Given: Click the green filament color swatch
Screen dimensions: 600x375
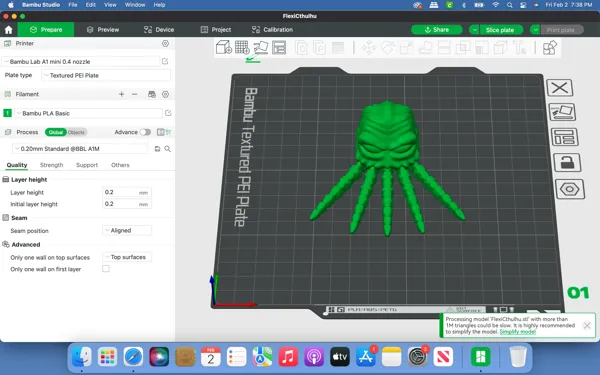Looking at the screenshot, I should 7,113.
